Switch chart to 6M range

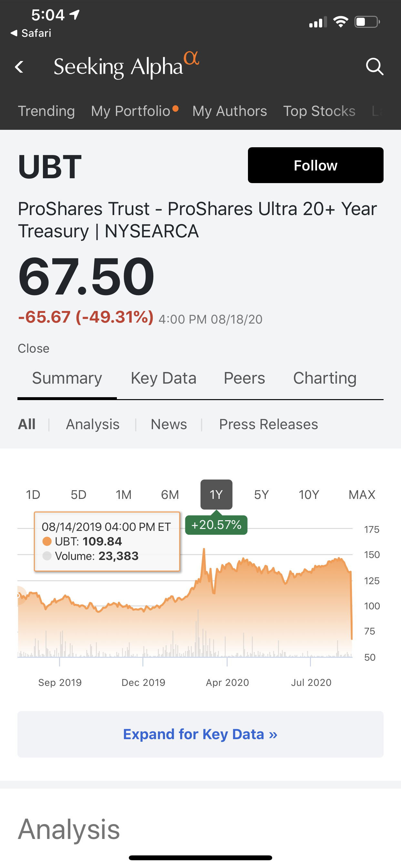point(170,494)
